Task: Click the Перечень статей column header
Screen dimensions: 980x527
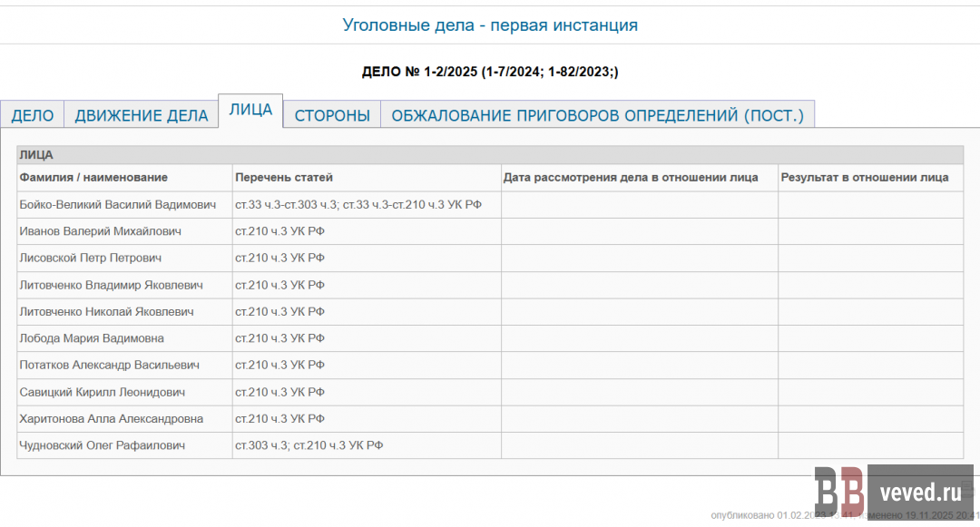Action: point(284,178)
